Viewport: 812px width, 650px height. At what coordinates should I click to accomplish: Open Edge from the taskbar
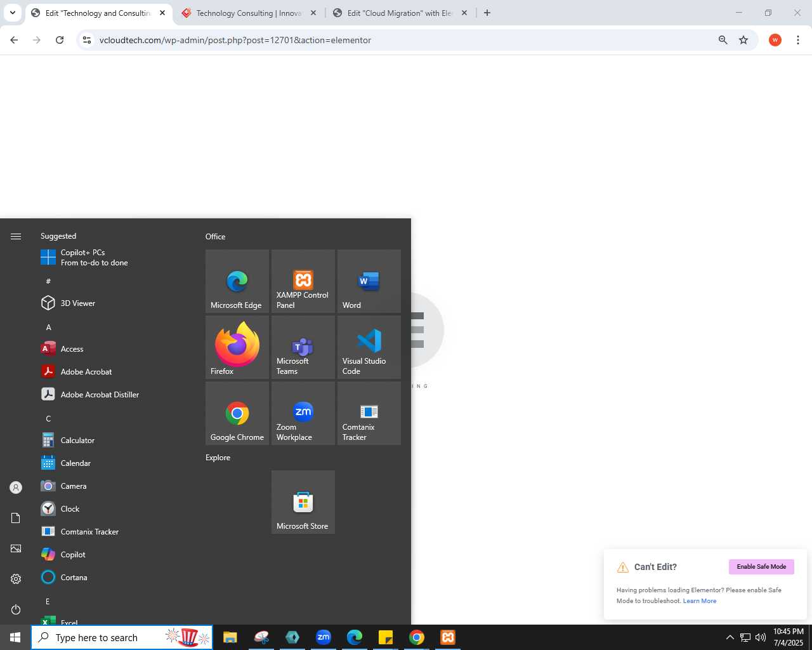coord(355,637)
